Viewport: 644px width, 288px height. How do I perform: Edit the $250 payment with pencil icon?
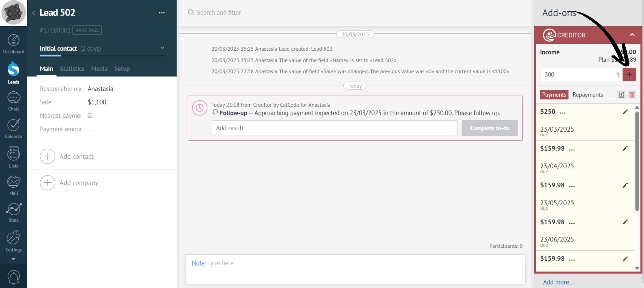(625, 112)
